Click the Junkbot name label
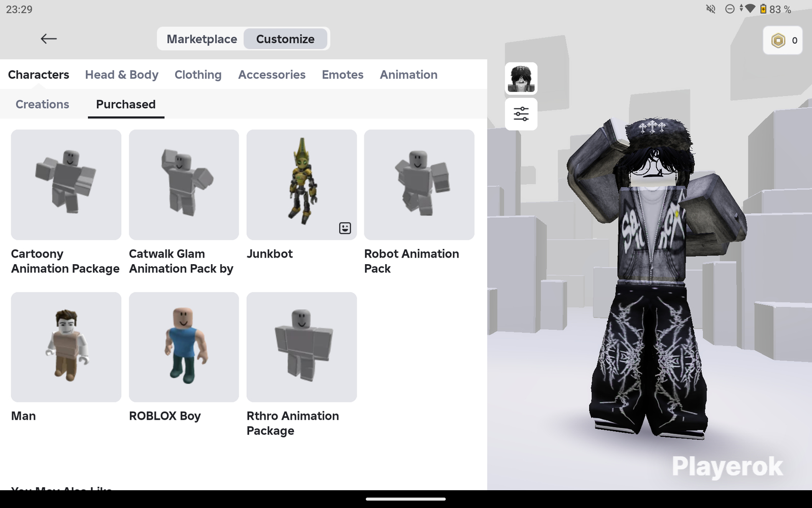 pos(269,253)
